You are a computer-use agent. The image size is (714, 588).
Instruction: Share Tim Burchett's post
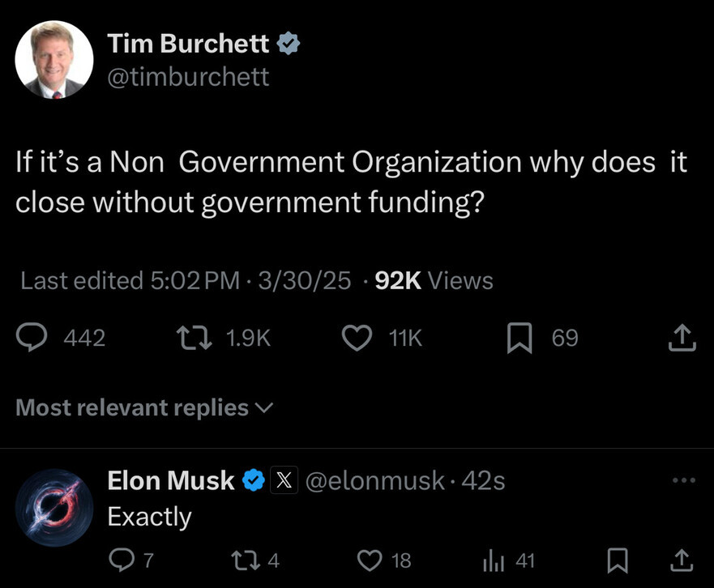(682, 338)
